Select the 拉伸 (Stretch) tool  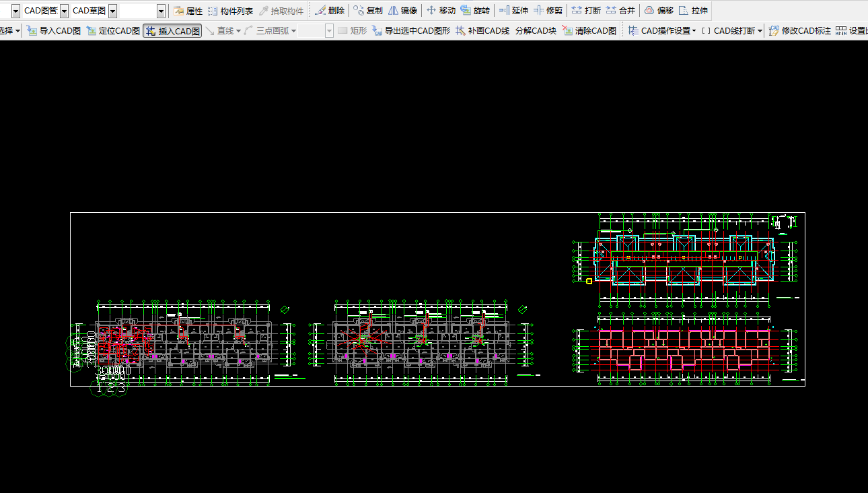tap(693, 11)
